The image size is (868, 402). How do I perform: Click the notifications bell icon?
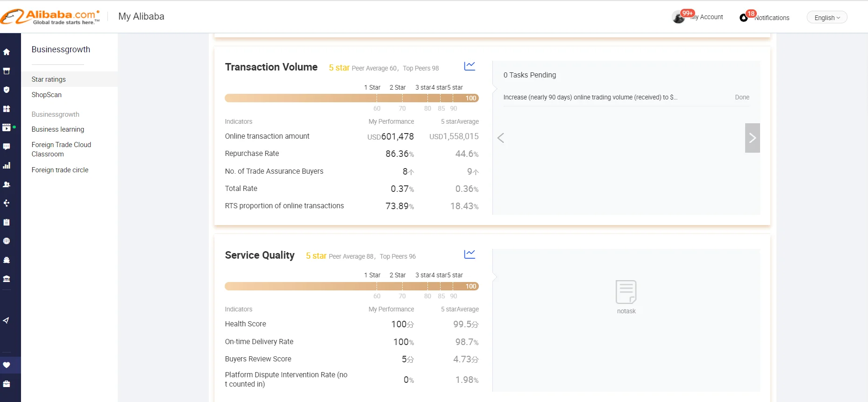(x=744, y=18)
